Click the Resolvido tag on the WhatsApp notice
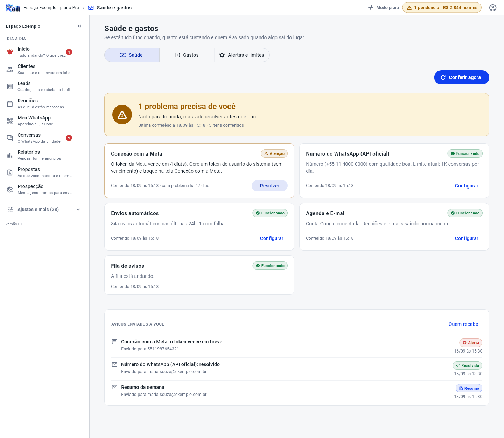 coord(468,365)
